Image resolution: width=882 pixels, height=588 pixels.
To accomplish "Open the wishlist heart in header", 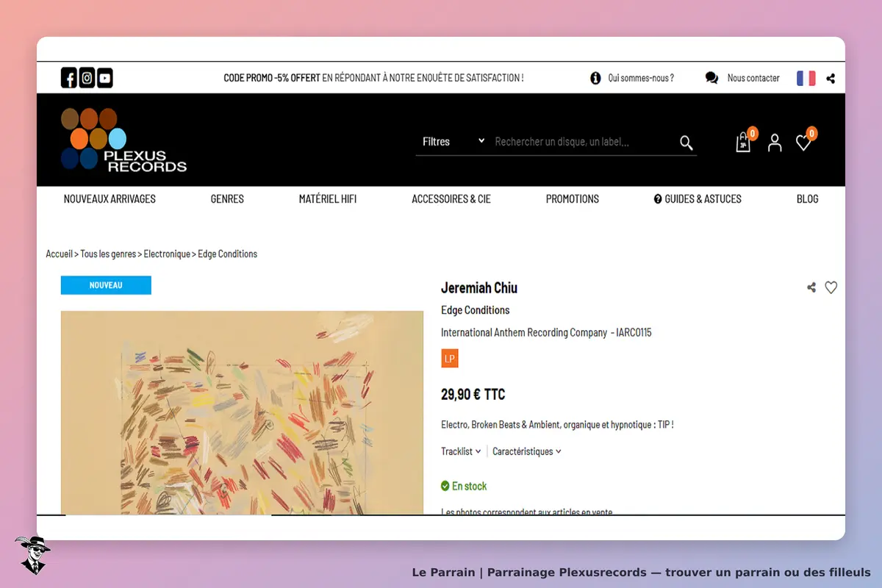I will tap(803, 143).
